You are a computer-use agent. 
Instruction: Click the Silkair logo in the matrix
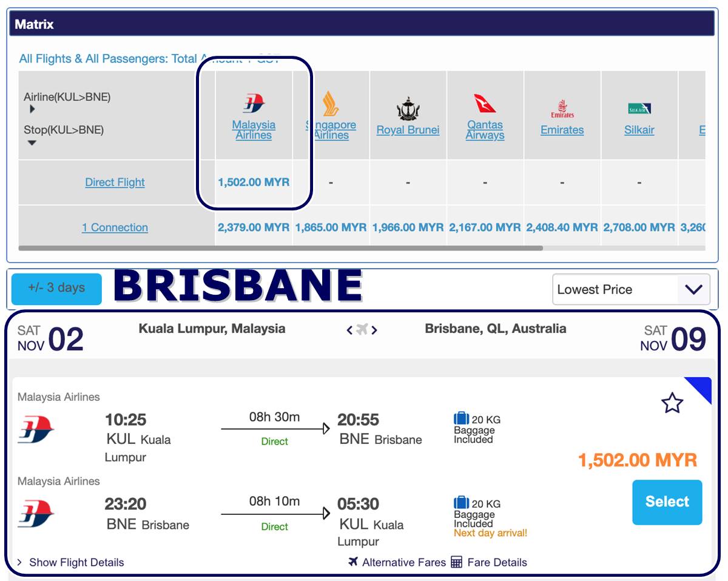coord(639,109)
